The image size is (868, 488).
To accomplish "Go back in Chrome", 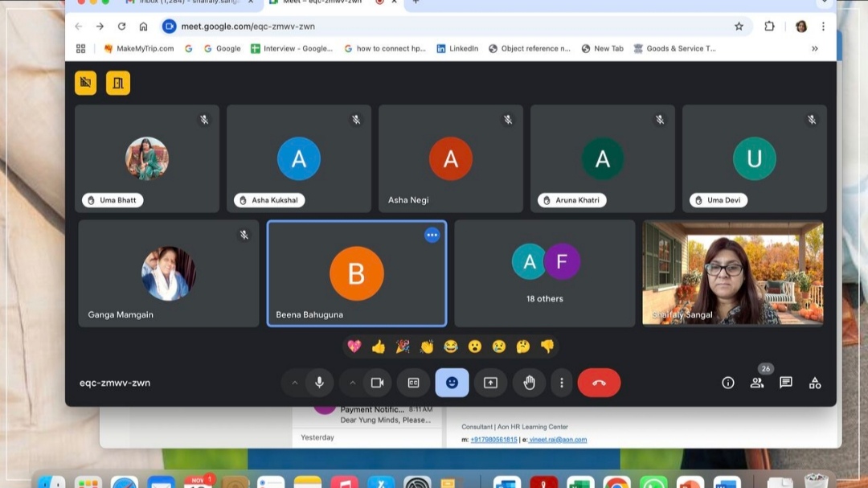I will (x=79, y=26).
